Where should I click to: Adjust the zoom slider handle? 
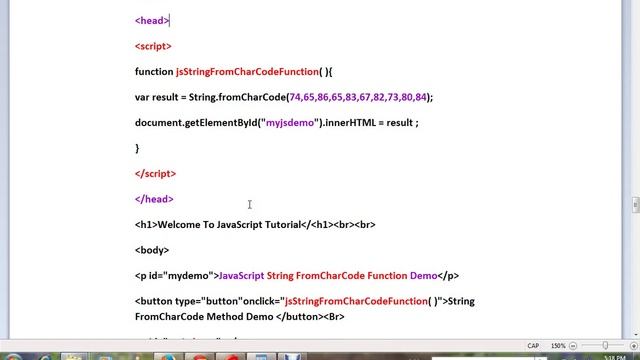(605, 346)
